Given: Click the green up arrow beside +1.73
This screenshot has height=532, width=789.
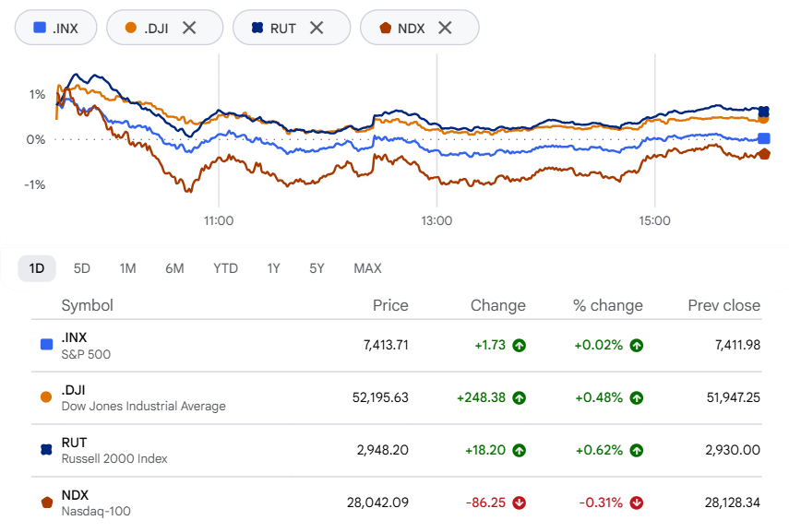Looking at the screenshot, I should tap(519, 346).
